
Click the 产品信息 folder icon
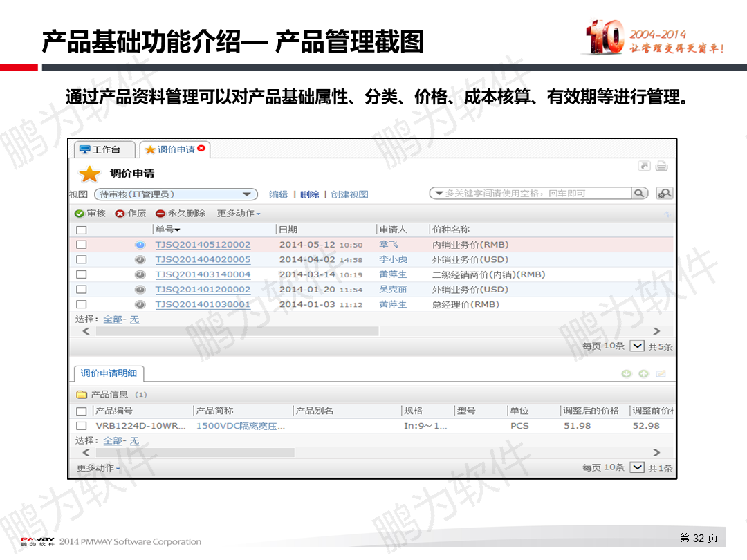tap(82, 394)
